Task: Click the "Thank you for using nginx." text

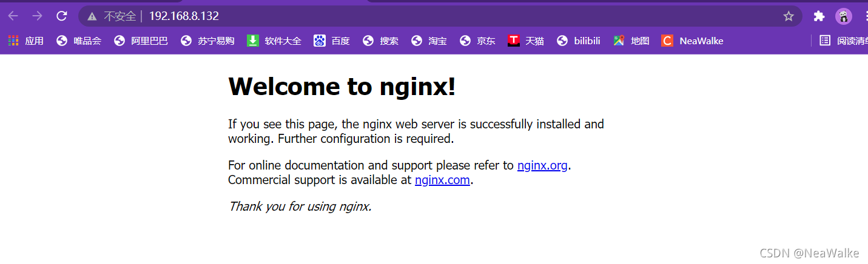Action: (300, 206)
